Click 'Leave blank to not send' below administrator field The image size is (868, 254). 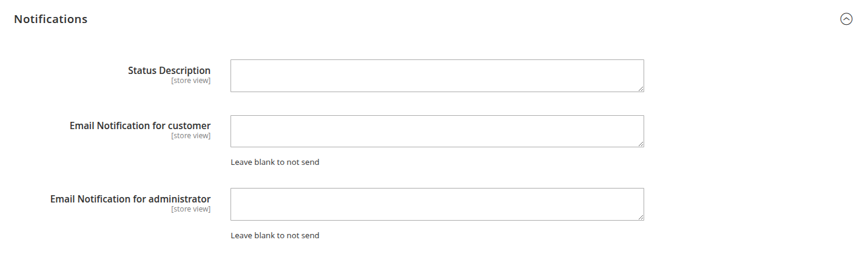click(275, 235)
